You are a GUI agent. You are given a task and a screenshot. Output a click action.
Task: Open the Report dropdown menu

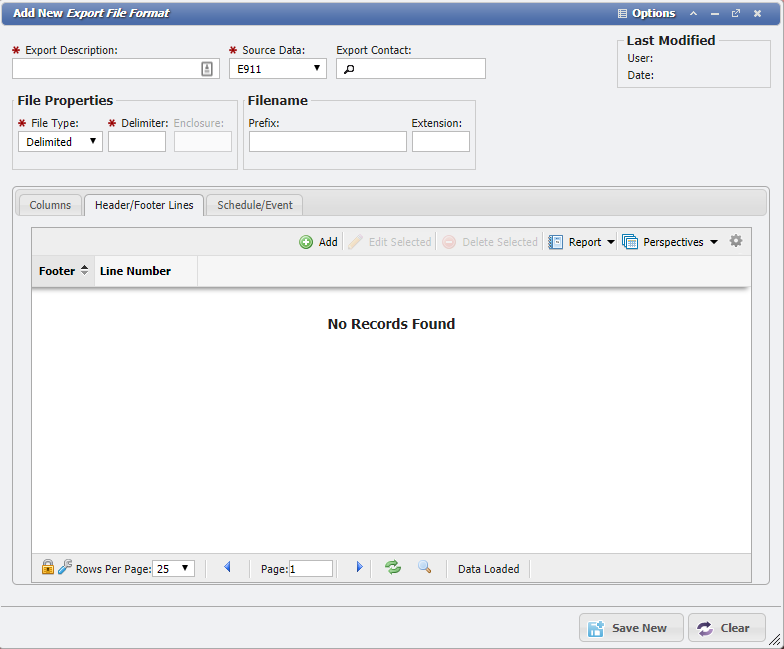coord(582,242)
